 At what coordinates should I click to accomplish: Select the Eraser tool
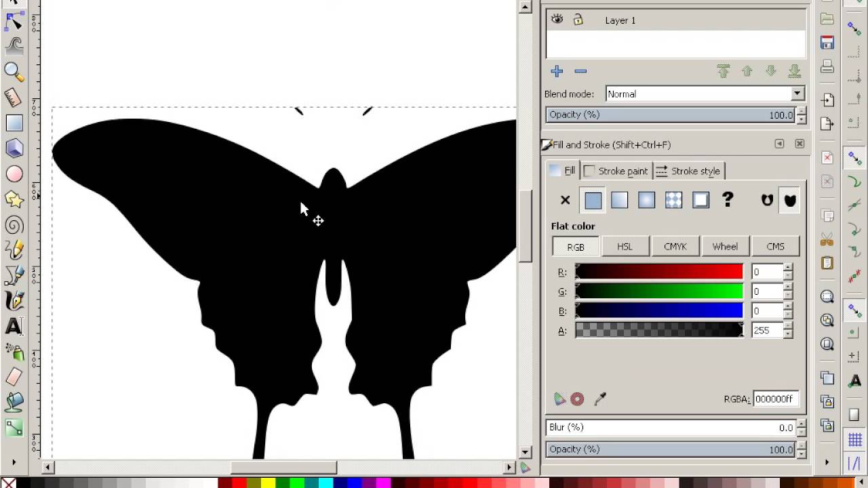(14, 377)
